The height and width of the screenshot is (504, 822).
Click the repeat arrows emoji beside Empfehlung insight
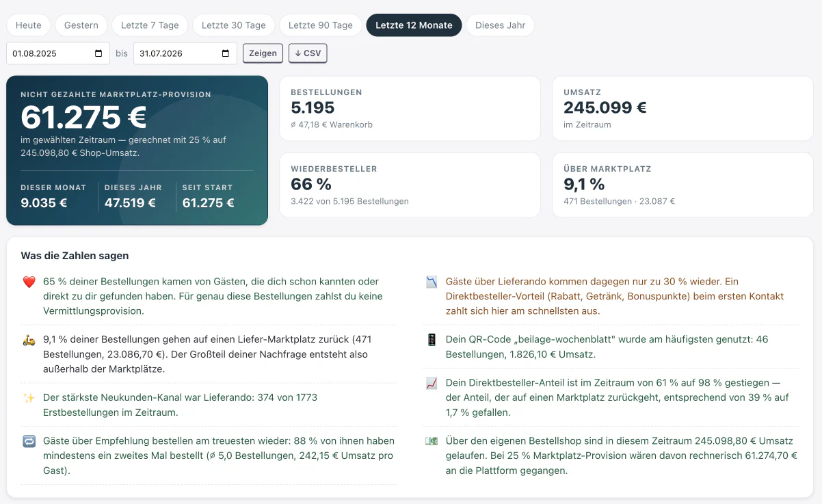29,442
